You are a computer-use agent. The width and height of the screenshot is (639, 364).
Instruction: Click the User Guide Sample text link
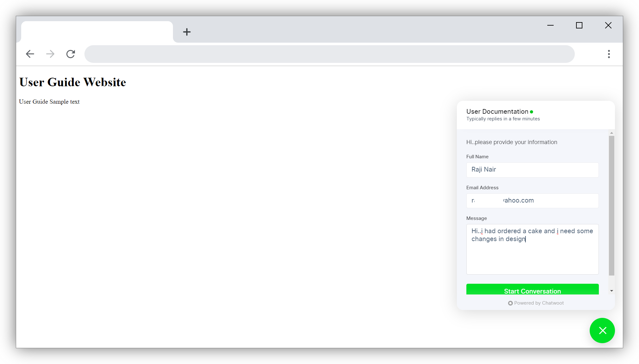click(x=49, y=101)
